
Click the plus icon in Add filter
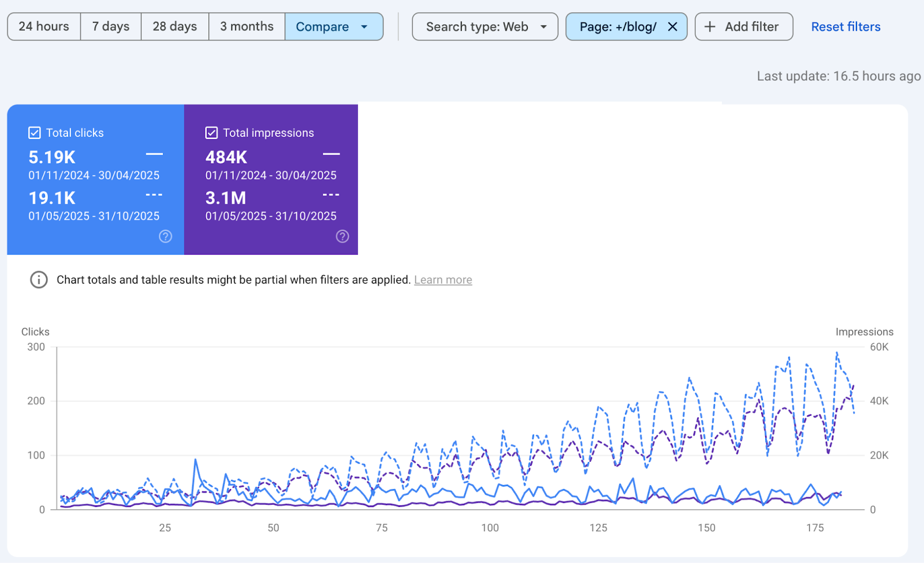(710, 27)
